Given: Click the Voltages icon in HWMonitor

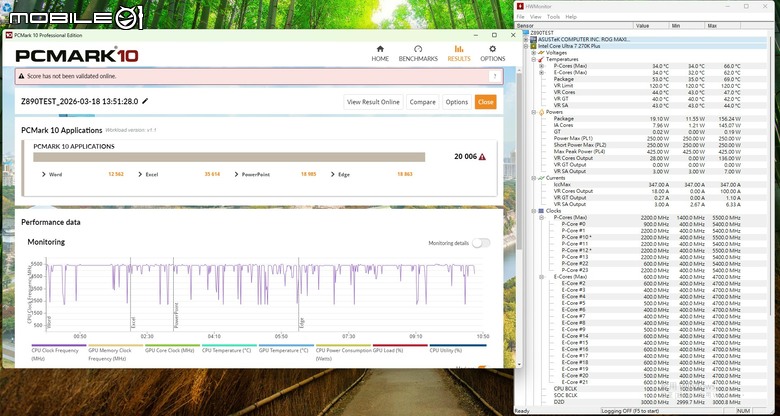Looking at the screenshot, I should (541, 52).
